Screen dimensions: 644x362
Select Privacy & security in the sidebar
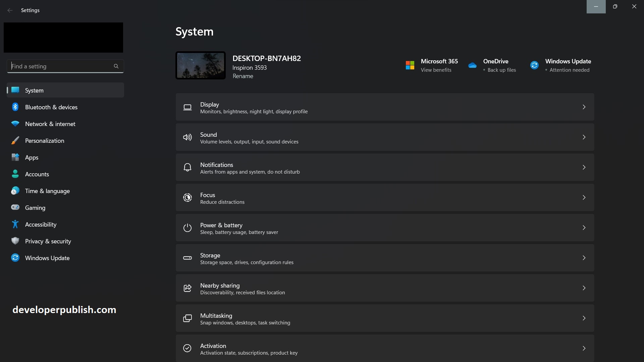pos(48,241)
